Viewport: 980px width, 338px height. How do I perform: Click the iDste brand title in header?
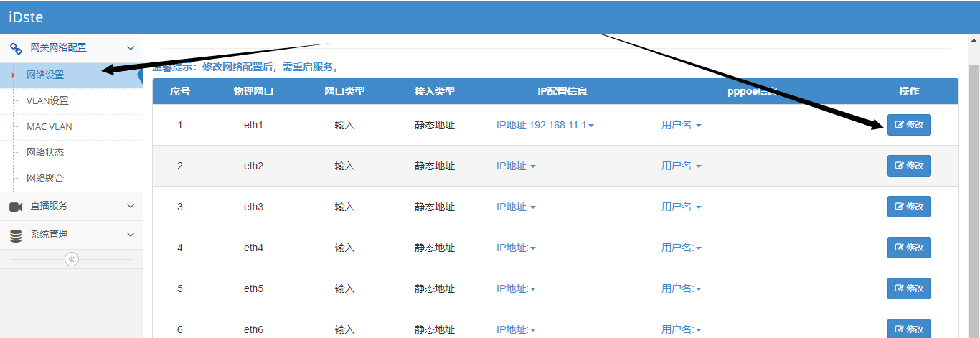coord(26,17)
